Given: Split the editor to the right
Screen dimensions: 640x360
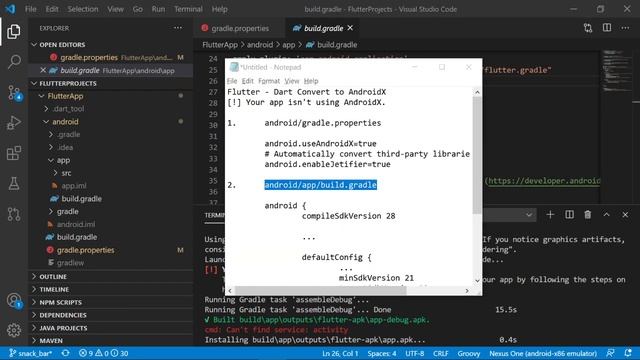Looking at the screenshot, I should click(607, 28).
